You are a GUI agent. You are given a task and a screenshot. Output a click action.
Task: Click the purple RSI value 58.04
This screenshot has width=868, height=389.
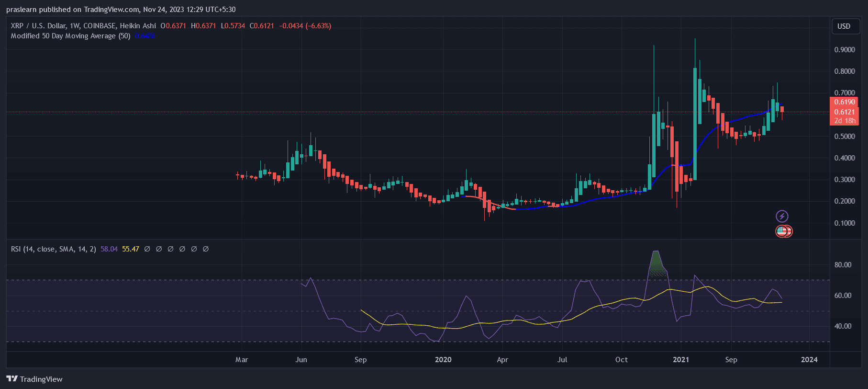[x=109, y=249]
